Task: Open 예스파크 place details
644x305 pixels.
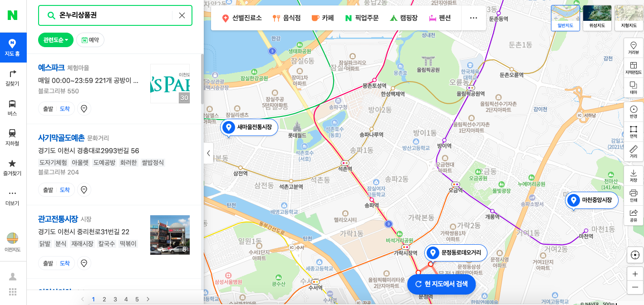Action: point(51,68)
